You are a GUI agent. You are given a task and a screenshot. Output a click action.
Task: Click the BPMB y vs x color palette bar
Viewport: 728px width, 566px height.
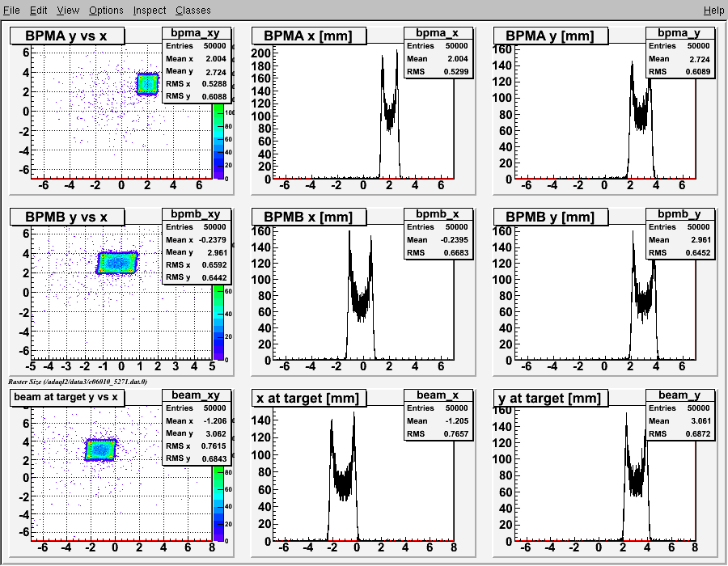[x=218, y=323]
